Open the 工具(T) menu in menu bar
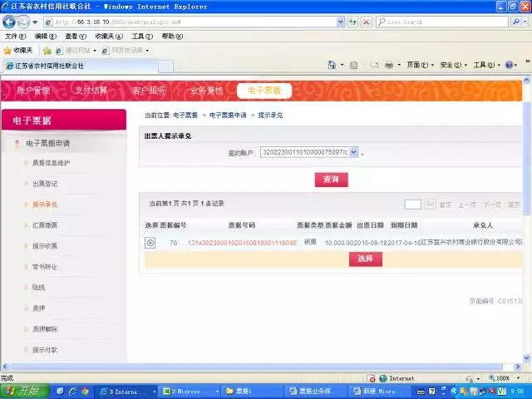The width and height of the screenshot is (532, 399). point(140,37)
